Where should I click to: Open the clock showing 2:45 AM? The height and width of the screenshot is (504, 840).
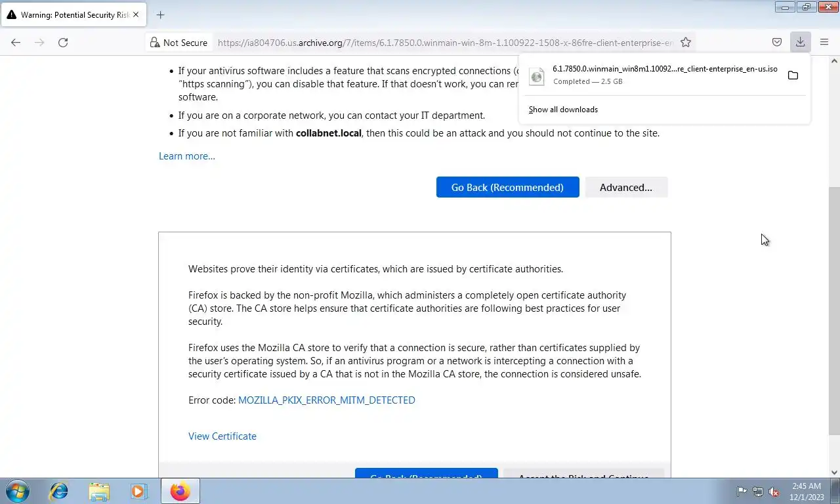807,492
